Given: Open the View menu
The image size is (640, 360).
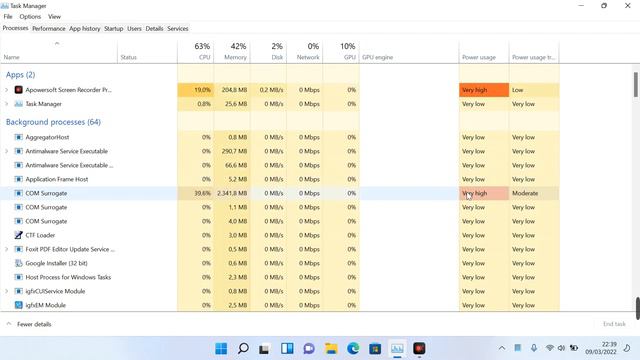Looking at the screenshot, I should coord(54,17).
